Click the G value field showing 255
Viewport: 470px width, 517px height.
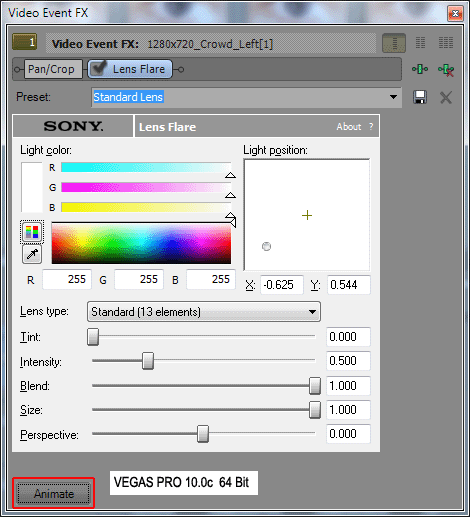[139, 279]
